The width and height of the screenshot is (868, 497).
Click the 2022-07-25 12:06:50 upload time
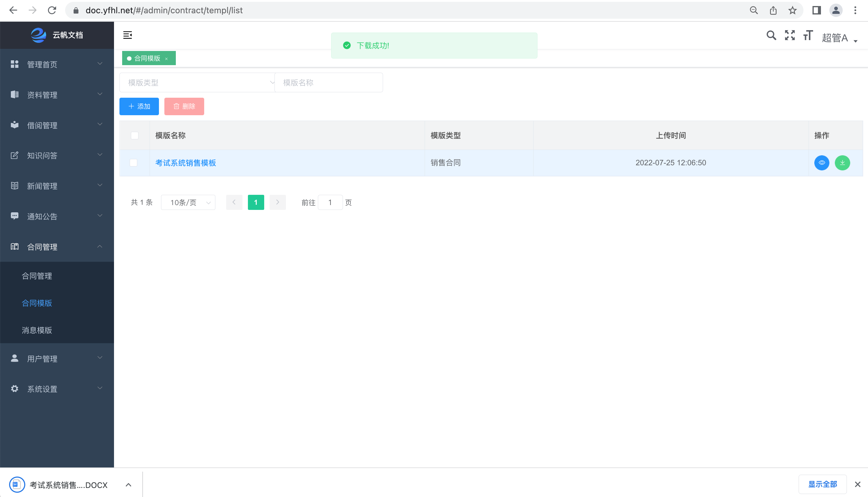pyautogui.click(x=671, y=163)
